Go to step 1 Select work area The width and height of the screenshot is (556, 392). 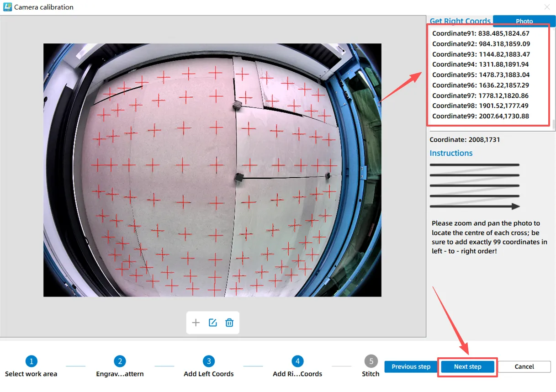31,361
